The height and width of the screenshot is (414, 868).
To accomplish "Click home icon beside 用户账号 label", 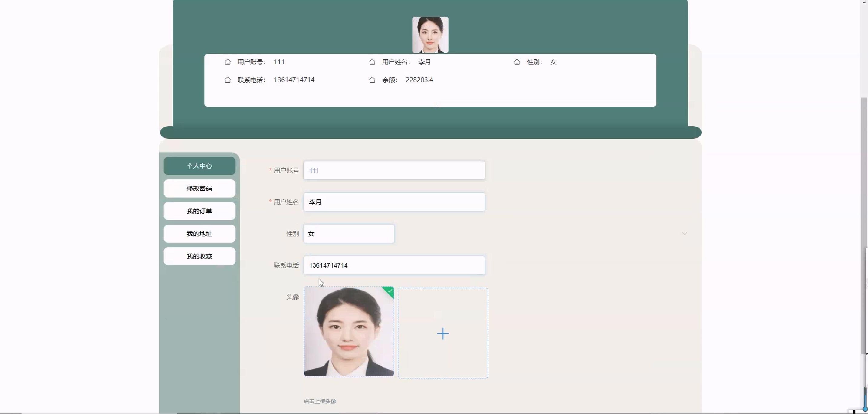I will point(228,62).
